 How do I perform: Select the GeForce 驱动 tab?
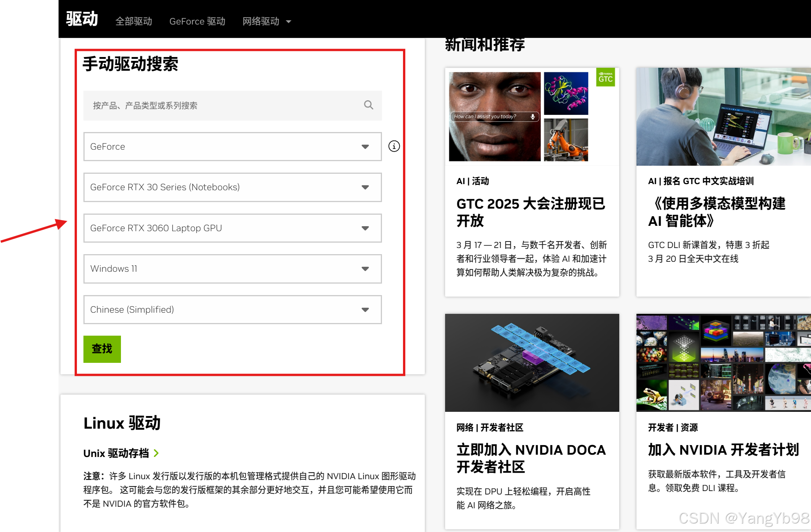coord(197,21)
